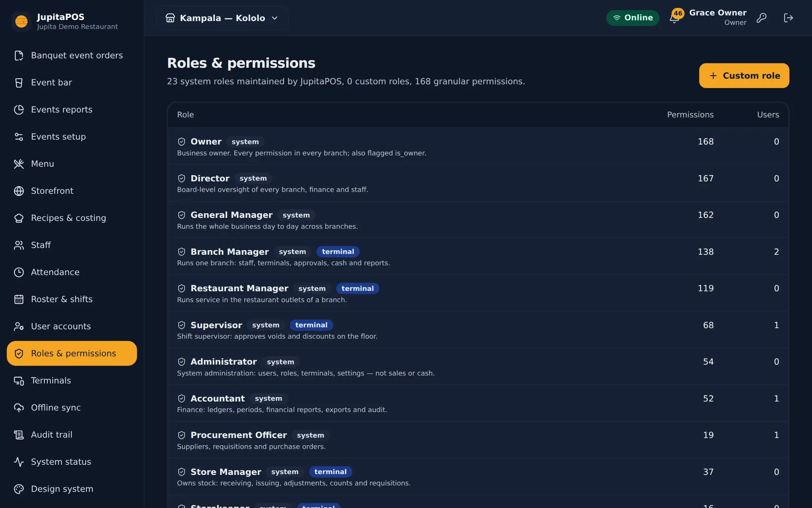
Task: Click the key icon in header
Action: (762, 18)
